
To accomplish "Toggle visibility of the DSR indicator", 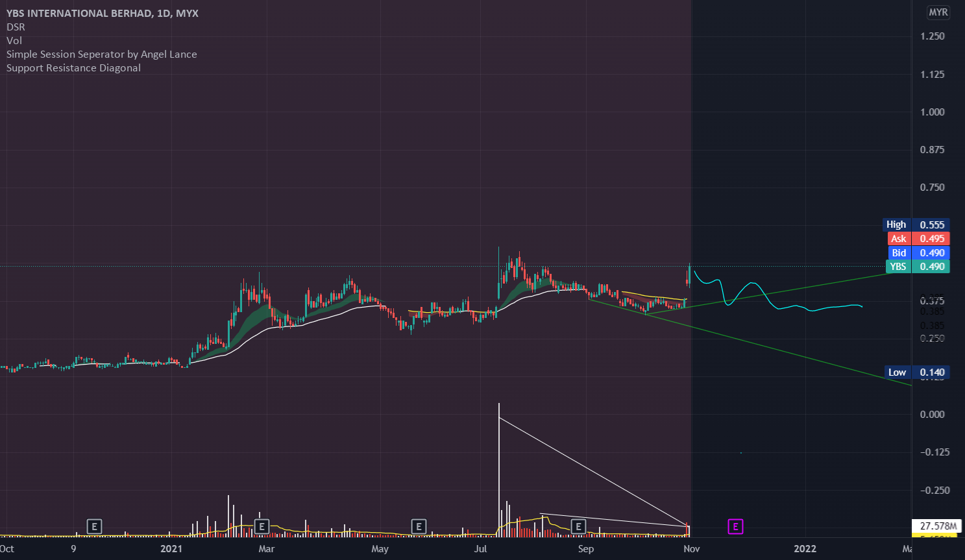I will click(14, 27).
